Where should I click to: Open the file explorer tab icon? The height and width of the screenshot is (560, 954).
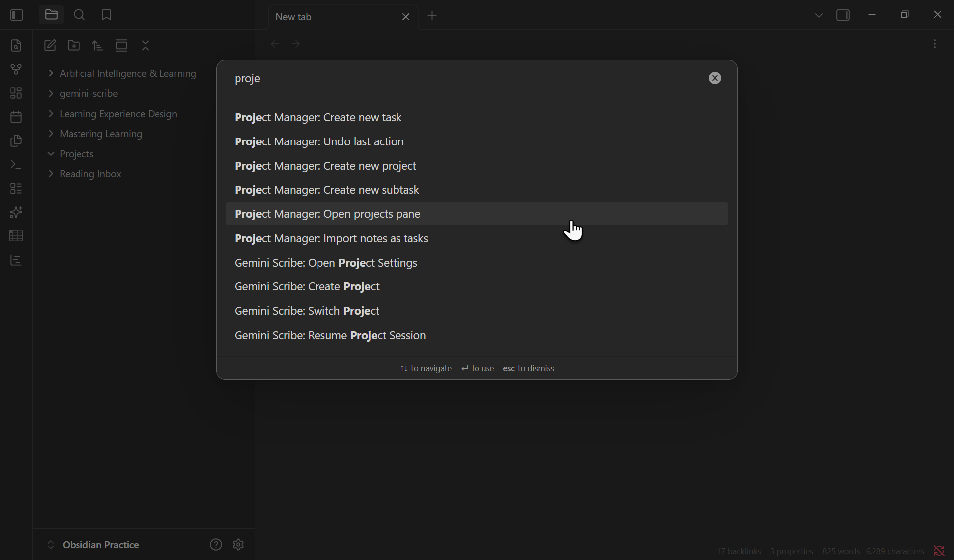[x=51, y=15]
